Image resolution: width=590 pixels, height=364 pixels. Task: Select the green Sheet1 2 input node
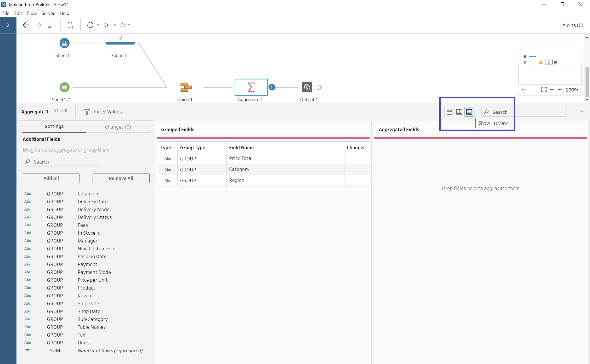coord(64,87)
